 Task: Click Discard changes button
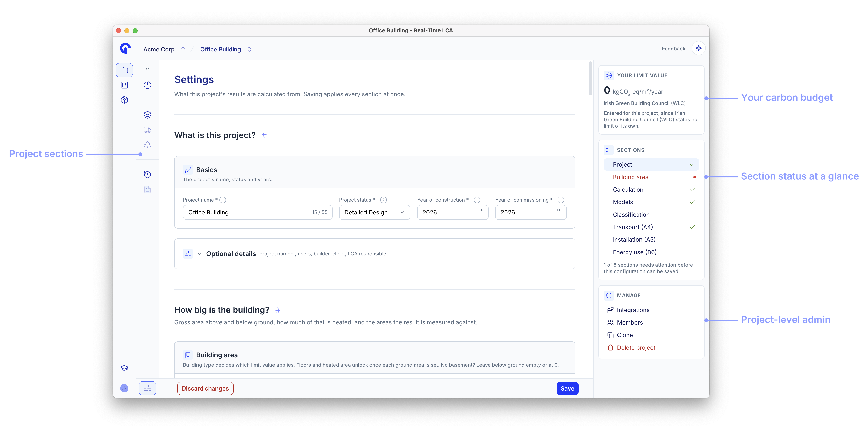205,388
